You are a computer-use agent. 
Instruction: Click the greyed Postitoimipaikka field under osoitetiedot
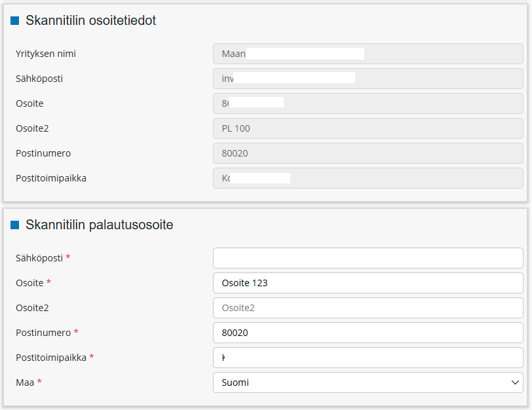[368, 178]
